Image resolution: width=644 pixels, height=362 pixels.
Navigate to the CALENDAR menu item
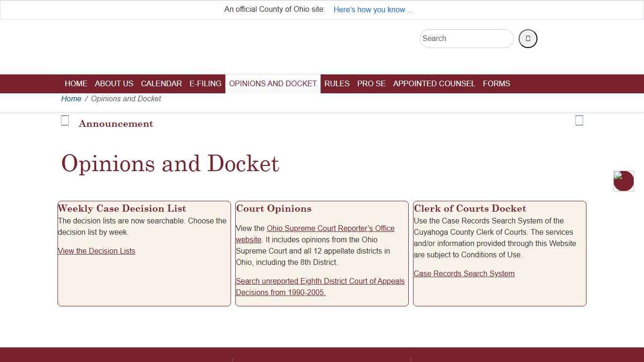(161, 83)
